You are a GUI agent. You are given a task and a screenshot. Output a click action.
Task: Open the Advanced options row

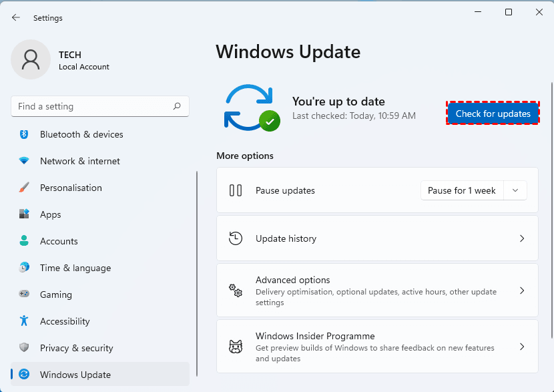(377, 290)
